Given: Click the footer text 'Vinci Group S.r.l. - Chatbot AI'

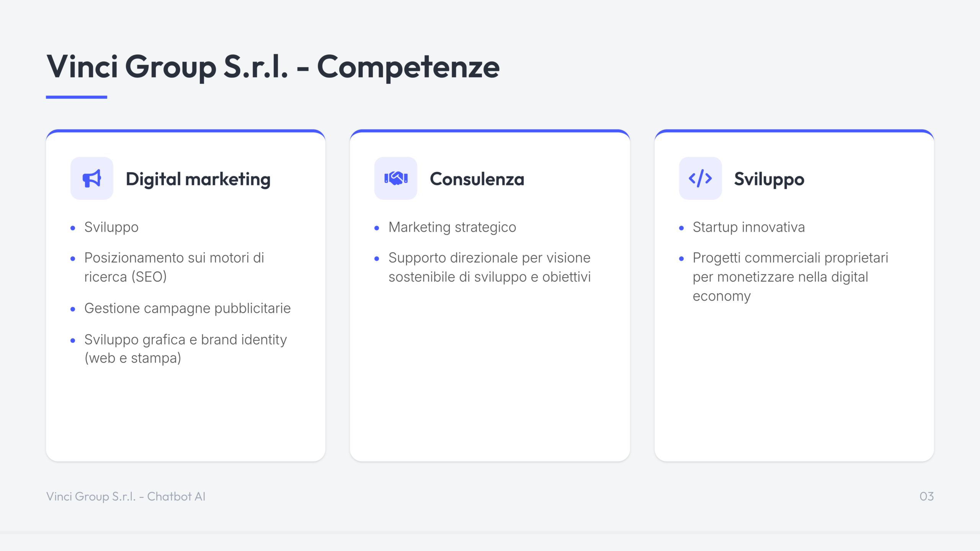Looking at the screenshot, I should (126, 496).
